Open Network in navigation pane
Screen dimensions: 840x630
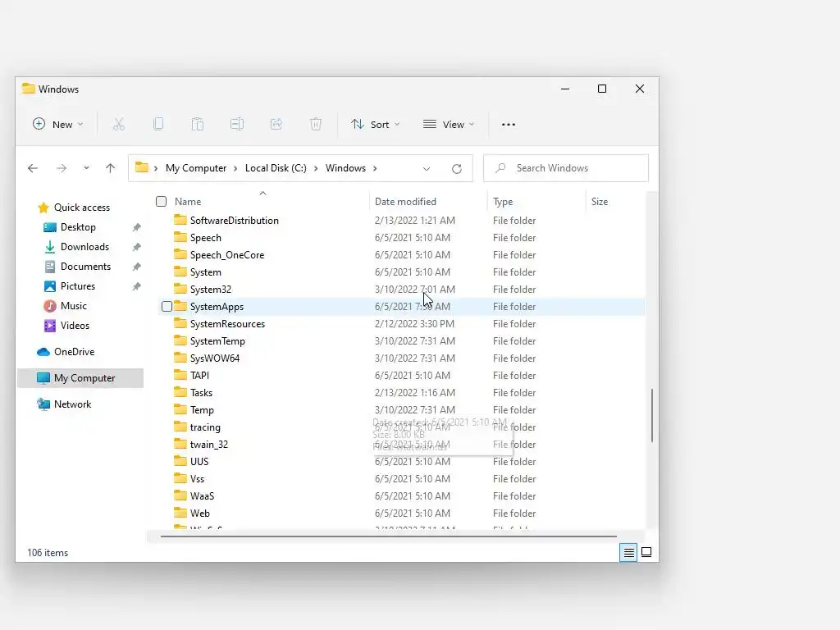72,404
